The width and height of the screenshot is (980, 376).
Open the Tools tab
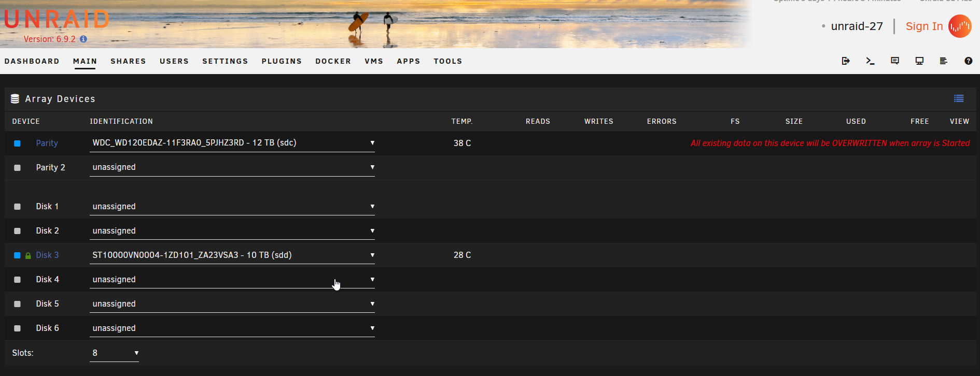pyautogui.click(x=448, y=61)
